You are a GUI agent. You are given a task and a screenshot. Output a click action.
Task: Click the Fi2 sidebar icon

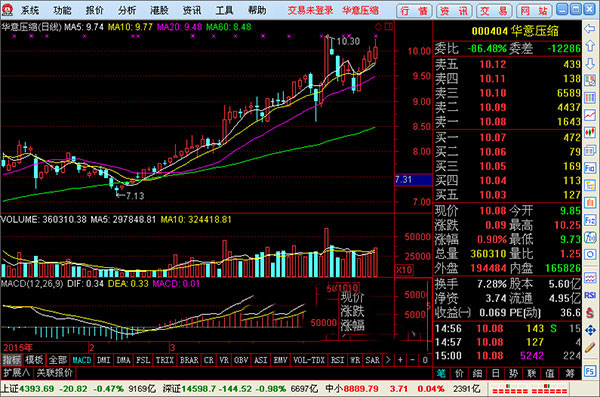(x=590, y=220)
